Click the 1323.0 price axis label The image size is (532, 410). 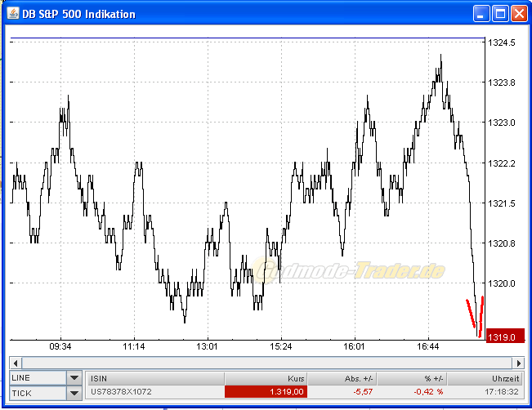501,123
